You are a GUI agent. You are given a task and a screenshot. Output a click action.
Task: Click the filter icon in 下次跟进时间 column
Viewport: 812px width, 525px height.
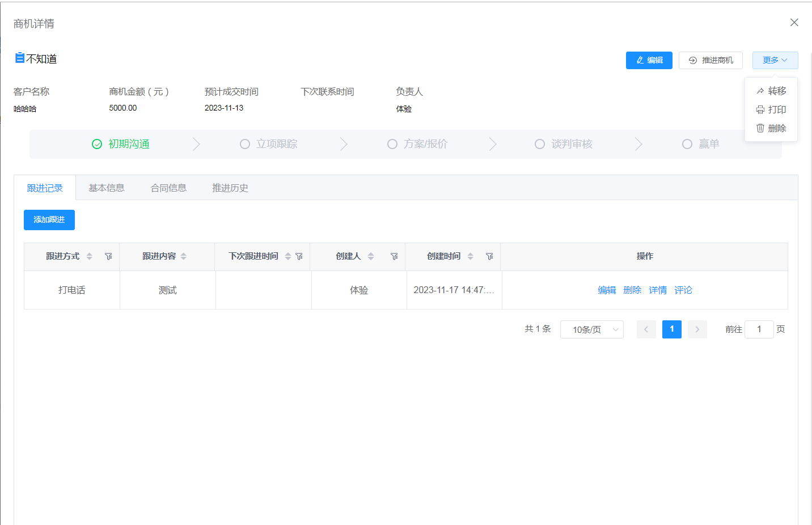(x=299, y=257)
